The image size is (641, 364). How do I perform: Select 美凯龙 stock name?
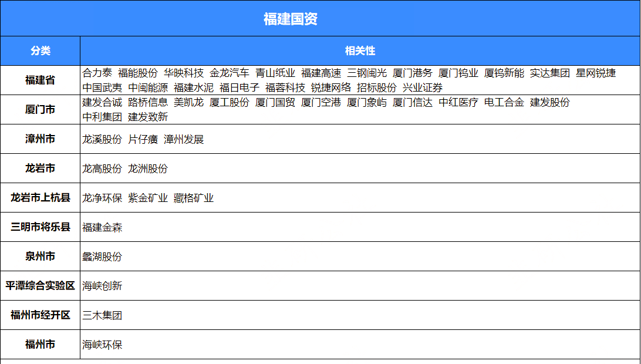[188, 102]
